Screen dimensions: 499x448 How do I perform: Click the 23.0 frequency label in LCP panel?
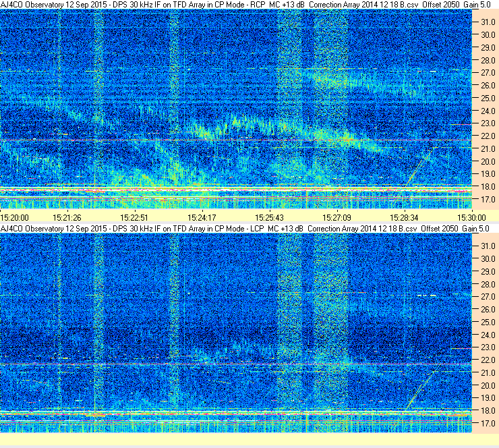(488, 347)
